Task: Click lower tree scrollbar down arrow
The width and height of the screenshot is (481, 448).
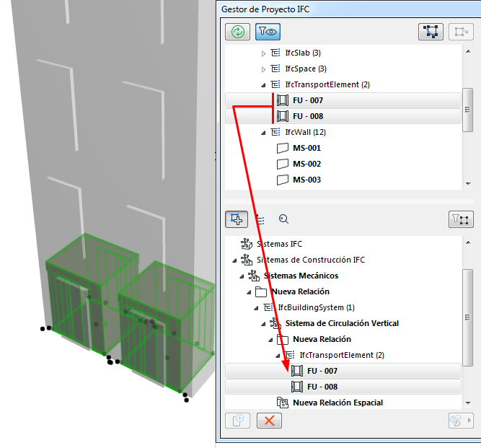Action: pyautogui.click(x=468, y=403)
